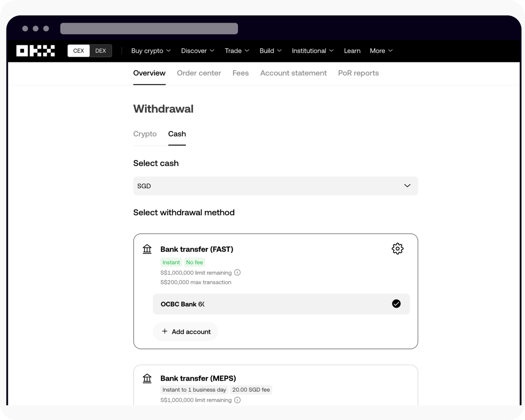
Task: Open the settings gear on Bank transfer (FAST)
Action: click(x=397, y=248)
